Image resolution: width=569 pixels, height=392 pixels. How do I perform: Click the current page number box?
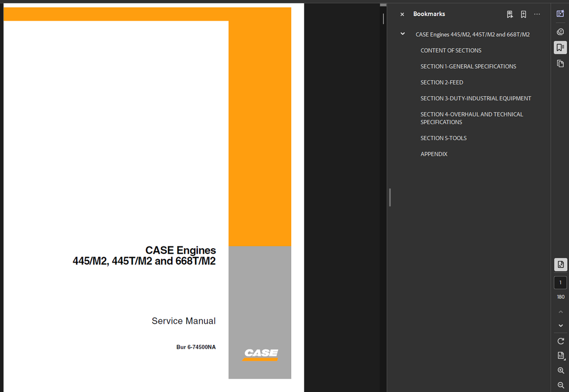point(560,283)
